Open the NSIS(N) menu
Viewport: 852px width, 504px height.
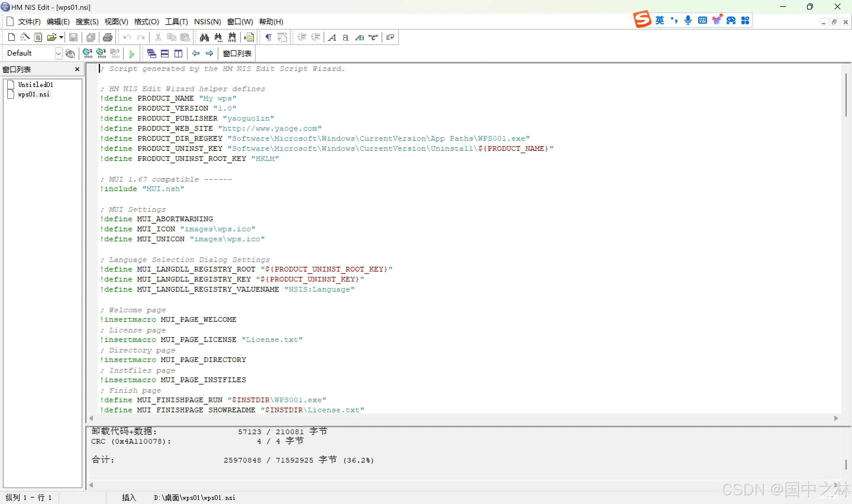[x=207, y=22]
